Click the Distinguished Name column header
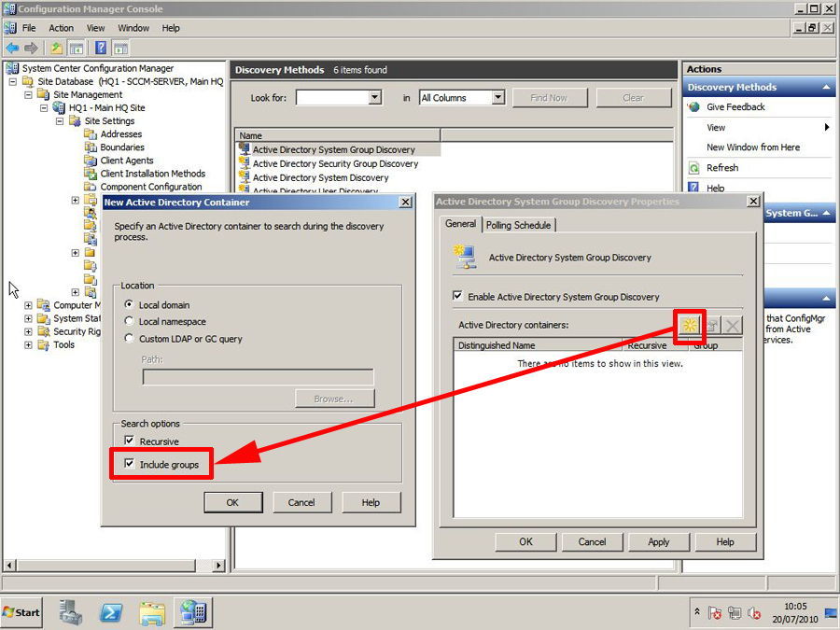Image resolution: width=840 pixels, height=630 pixels. pos(538,345)
